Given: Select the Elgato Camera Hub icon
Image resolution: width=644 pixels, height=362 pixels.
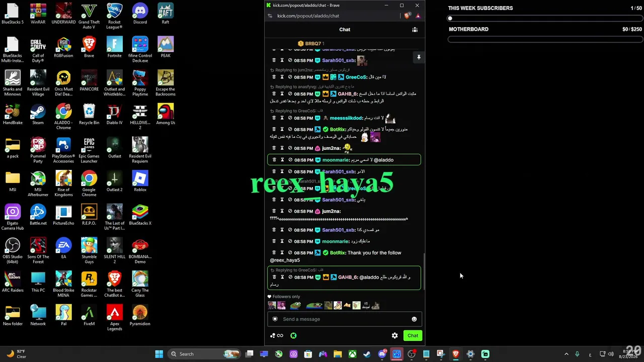Looking at the screenshot, I should point(13,218).
